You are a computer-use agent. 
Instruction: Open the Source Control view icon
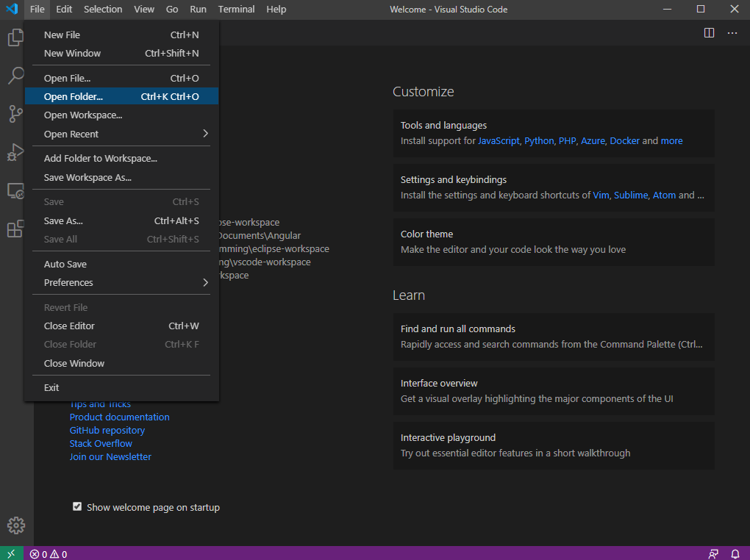click(x=15, y=114)
